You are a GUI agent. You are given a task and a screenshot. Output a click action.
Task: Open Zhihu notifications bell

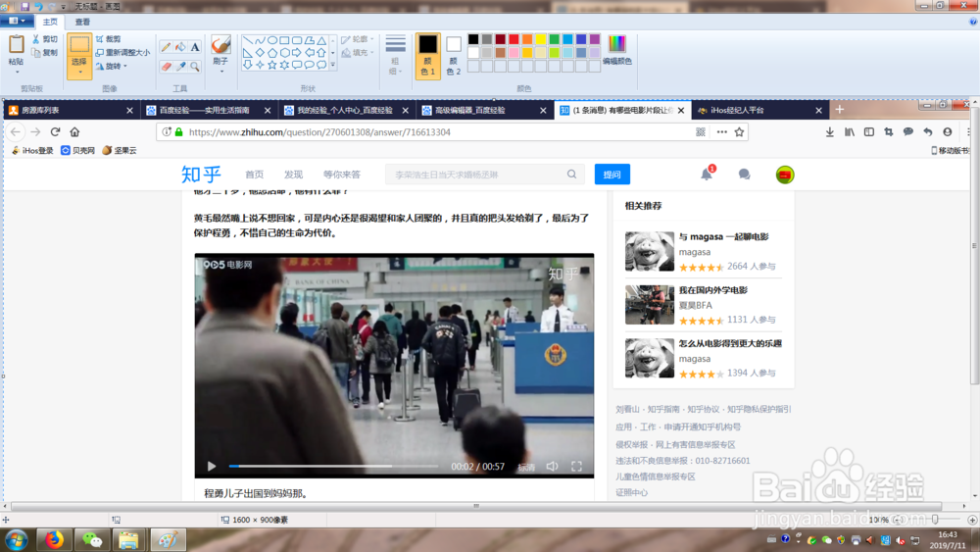pyautogui.click(x=707, y=175)
